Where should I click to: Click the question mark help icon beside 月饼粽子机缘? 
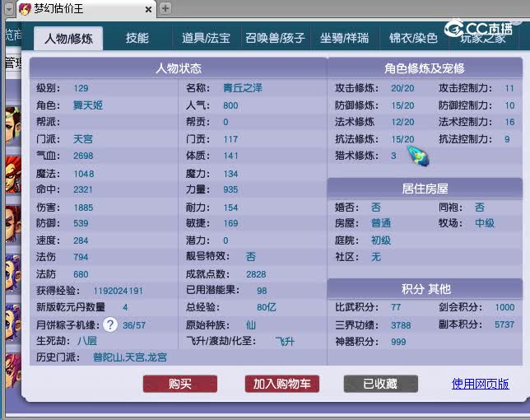(x=110, y=324)
